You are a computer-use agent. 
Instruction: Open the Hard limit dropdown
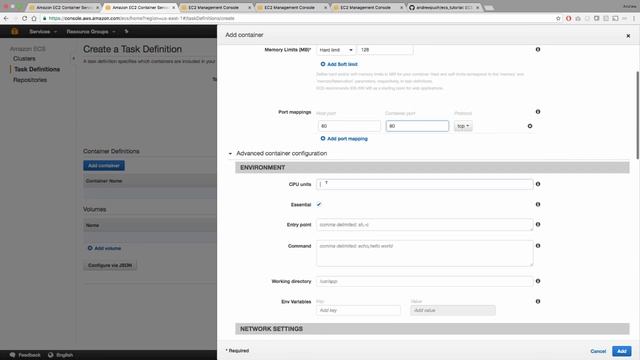click(x=336, y=50)
